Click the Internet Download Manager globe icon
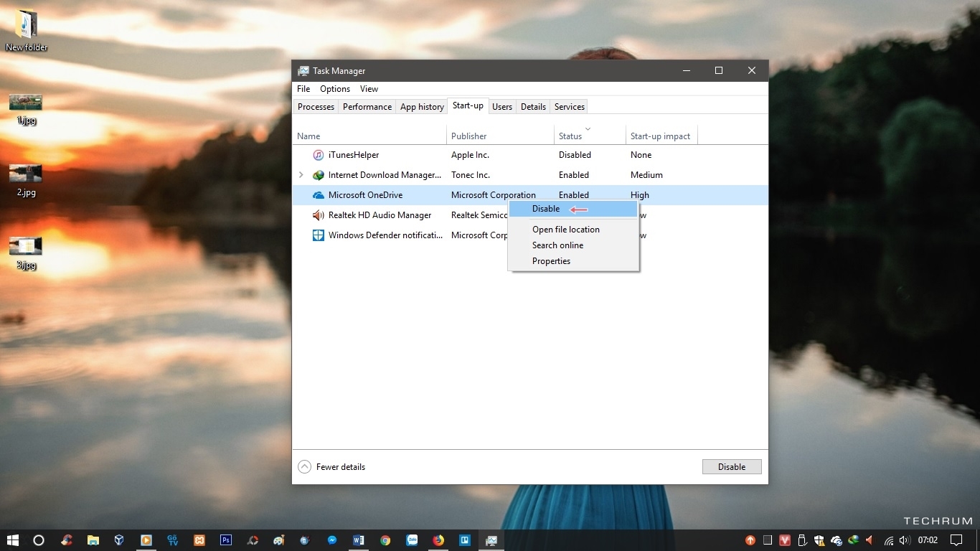The height and width of the screenshot is (551, 980). click(319, 175)
